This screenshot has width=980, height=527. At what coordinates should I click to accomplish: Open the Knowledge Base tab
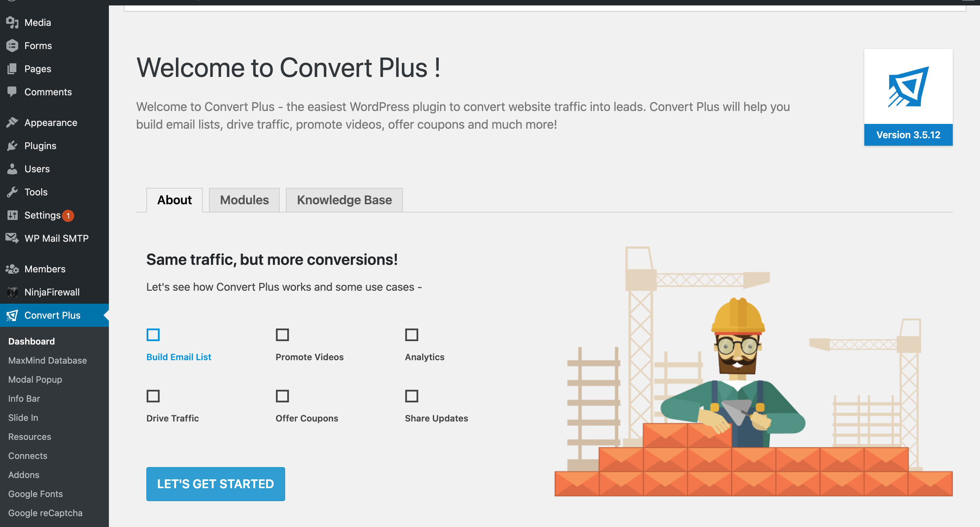coord(344,200)
